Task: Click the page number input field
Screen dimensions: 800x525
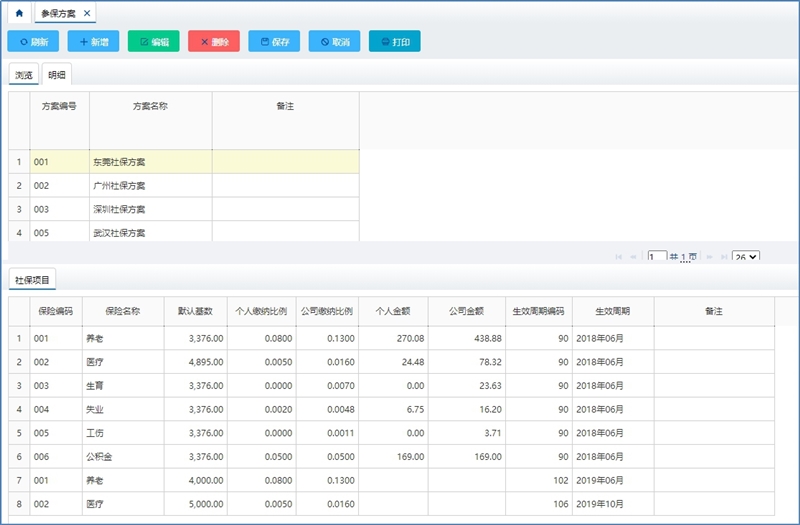Action: pyautogui.click(x=657, y=257)
